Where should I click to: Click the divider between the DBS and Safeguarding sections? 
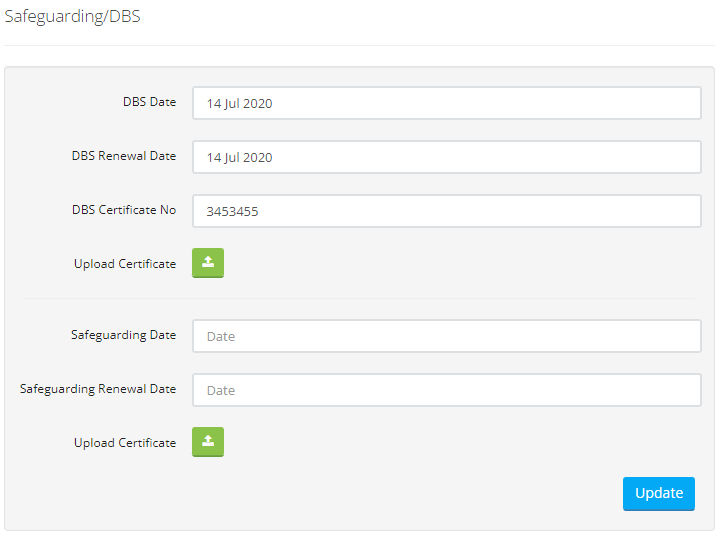coord(360,299)
